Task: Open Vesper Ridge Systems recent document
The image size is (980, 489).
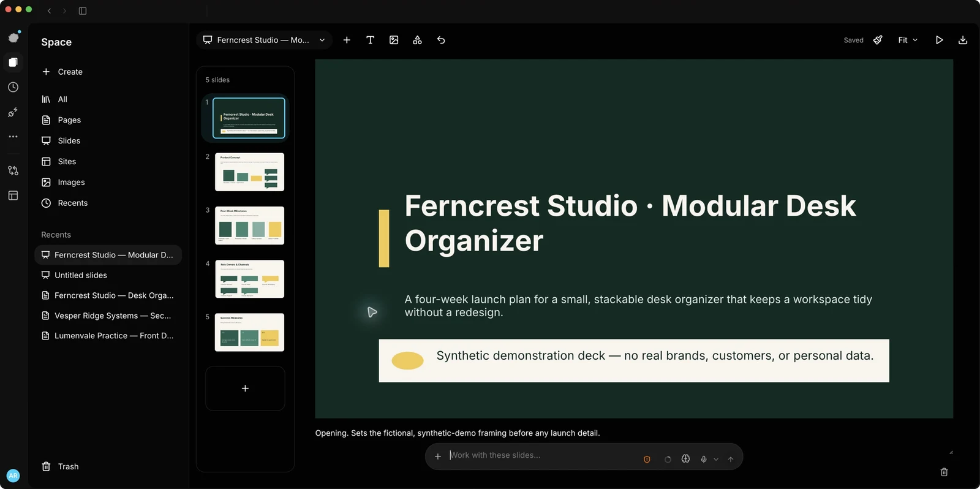Action: click(x=108, y=316)
